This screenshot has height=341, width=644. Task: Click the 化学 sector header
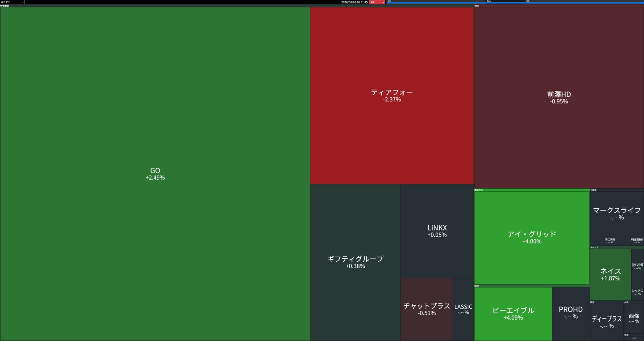[634, 335]
